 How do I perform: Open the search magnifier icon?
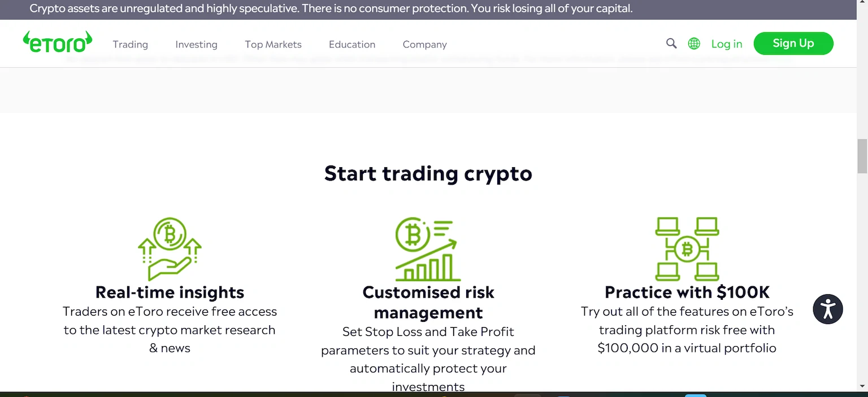(x=671, y=43)
